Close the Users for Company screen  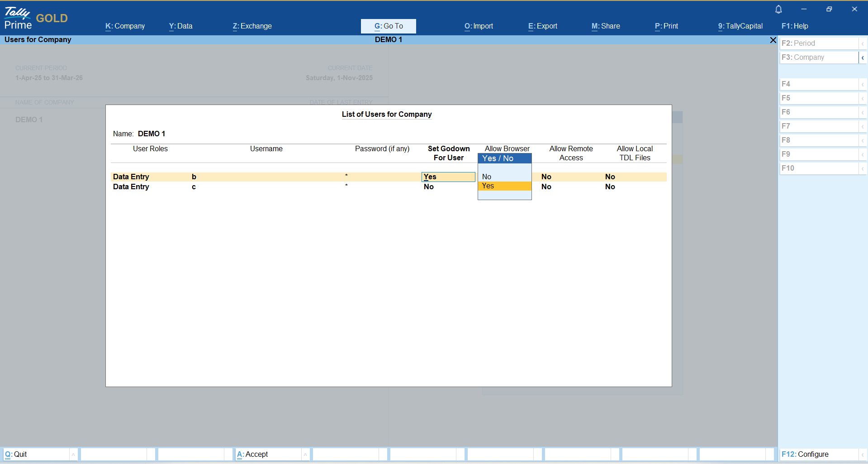773,40
